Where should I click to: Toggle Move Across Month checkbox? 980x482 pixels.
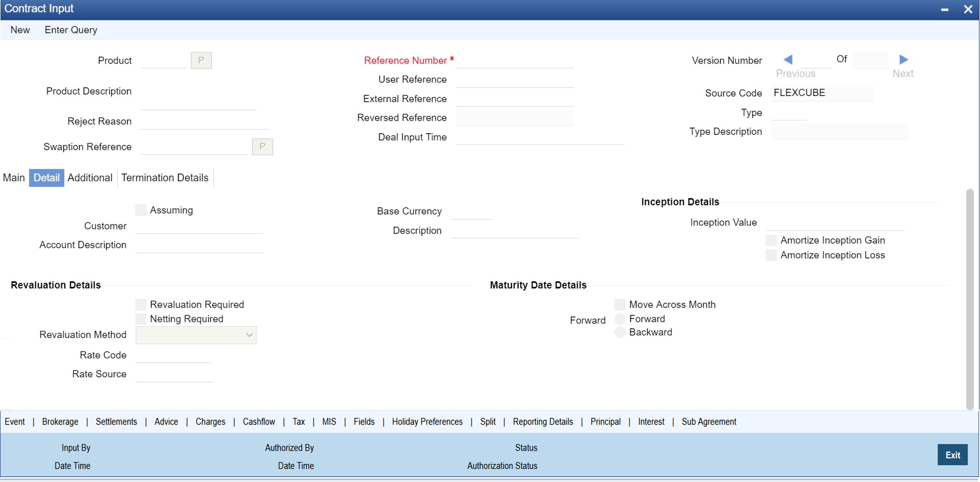(x=620, y=304)
